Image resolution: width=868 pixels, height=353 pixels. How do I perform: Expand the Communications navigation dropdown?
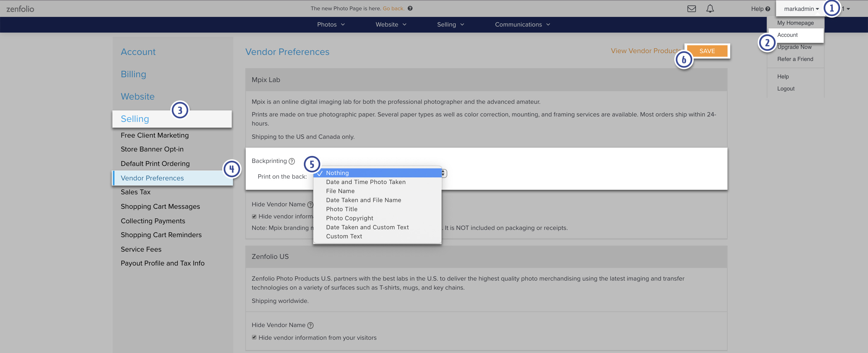click(x=522, y=25)
